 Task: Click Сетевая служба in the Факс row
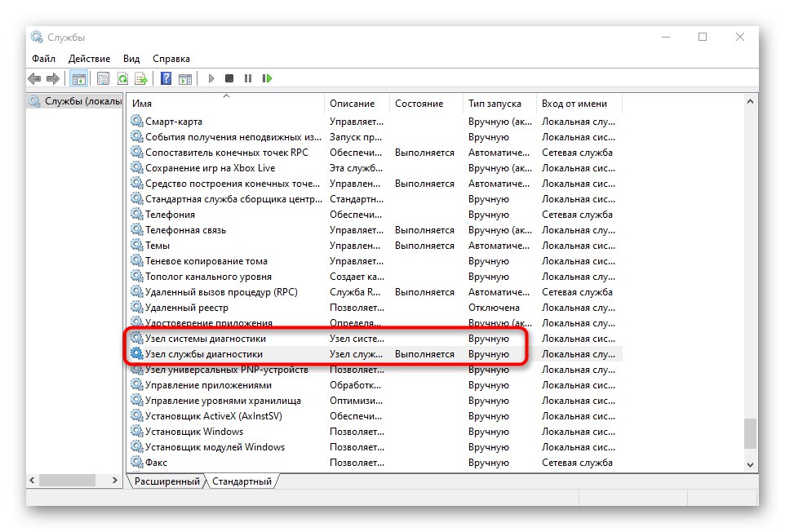tap(577, 463)
